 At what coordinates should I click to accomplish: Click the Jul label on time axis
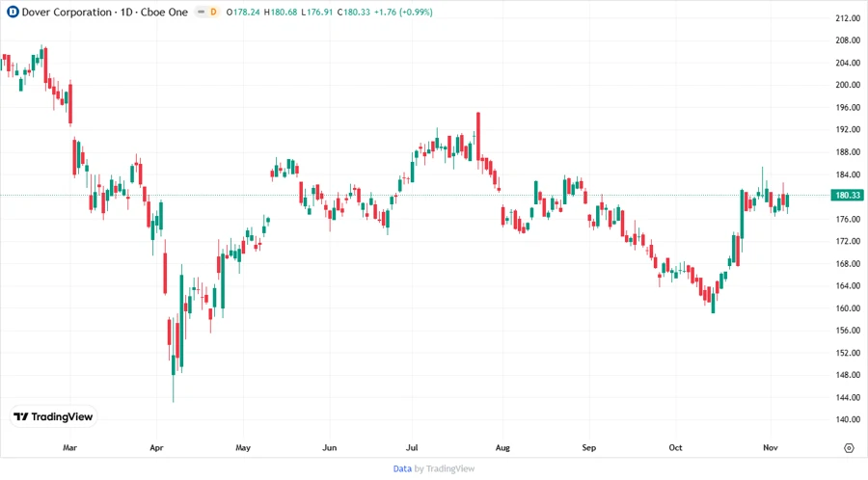[x=411, y=447]
